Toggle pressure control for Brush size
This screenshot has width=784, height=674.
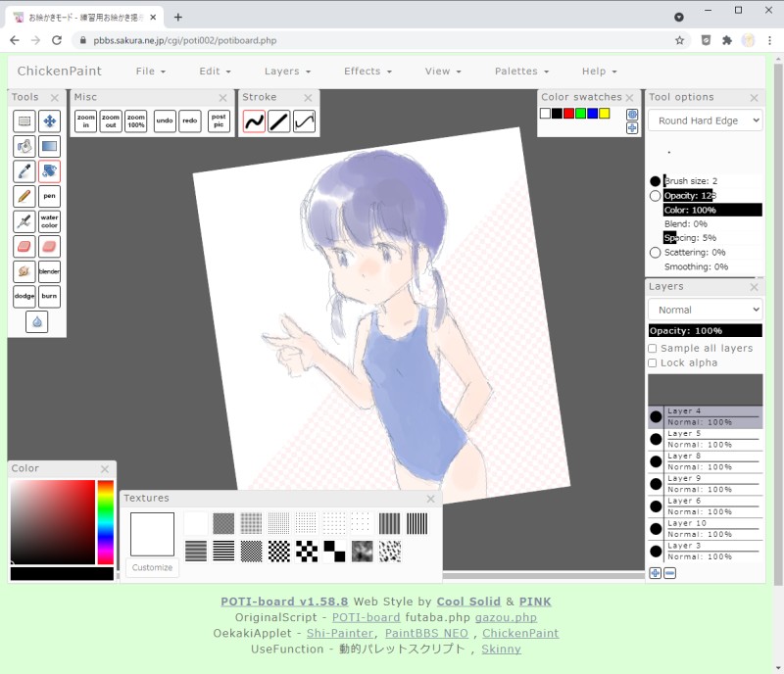655,181
